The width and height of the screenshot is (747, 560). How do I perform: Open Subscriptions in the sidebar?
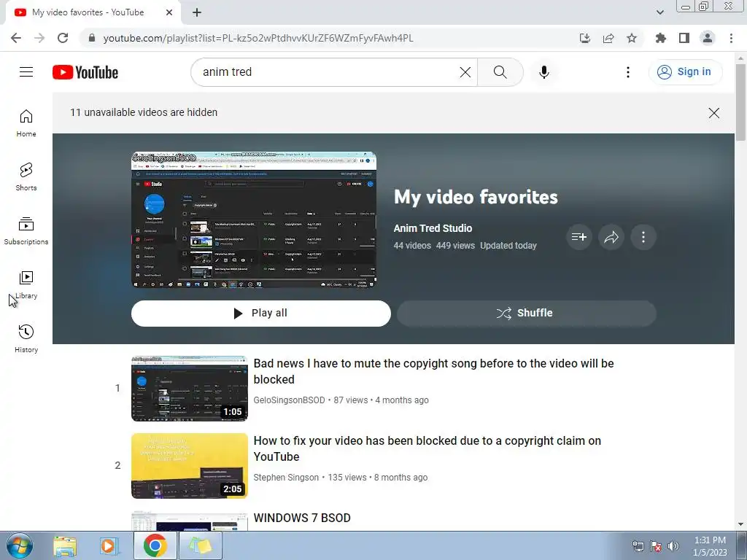[x=26, y=230]
